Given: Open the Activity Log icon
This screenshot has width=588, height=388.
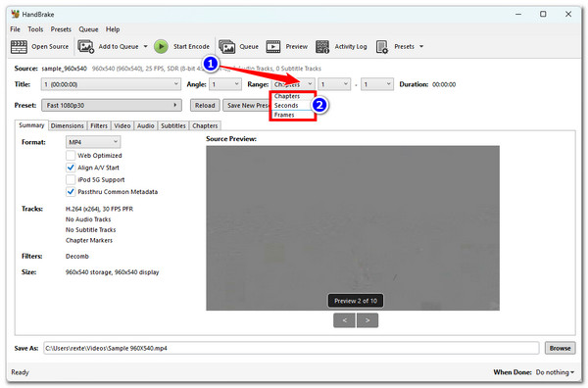Looking at the screenshot, I should 322,47.
